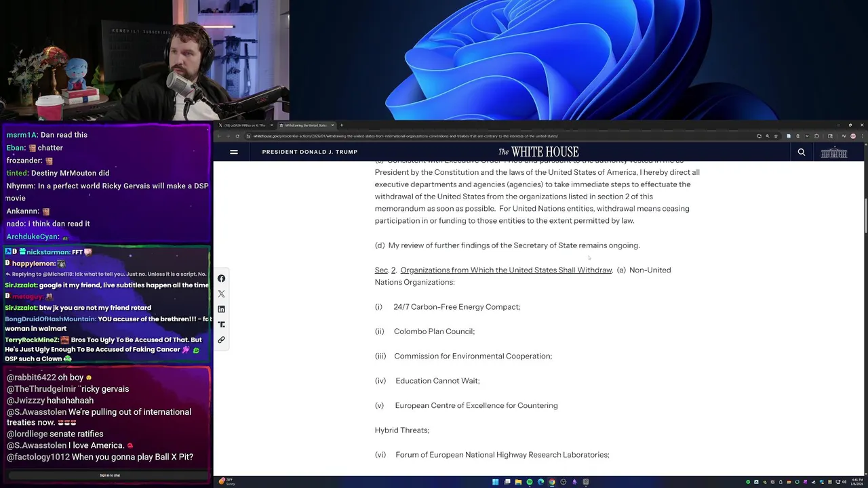
Task: Open Microsoft Edge from the taskbar
Action: click(540, 482)
